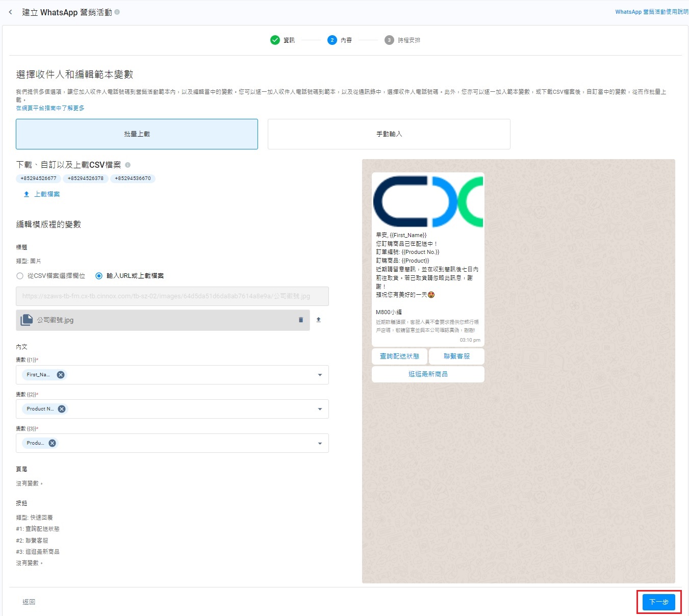Click the +85294536670 phone number chip
Viewport: 689px width, 616px height.
(133, 178)
